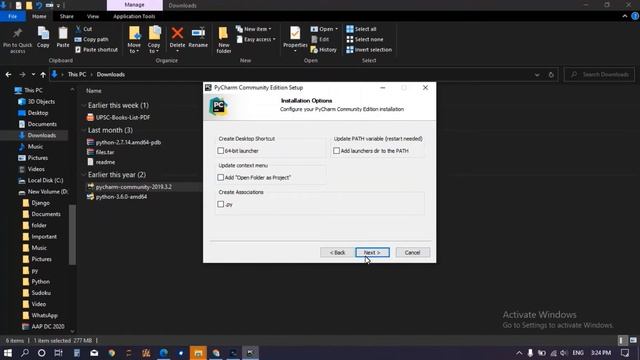The height and width of the screenshot is (360, 640).
Task: Cancel the PyCharm installation
Action: coord(412,252)
